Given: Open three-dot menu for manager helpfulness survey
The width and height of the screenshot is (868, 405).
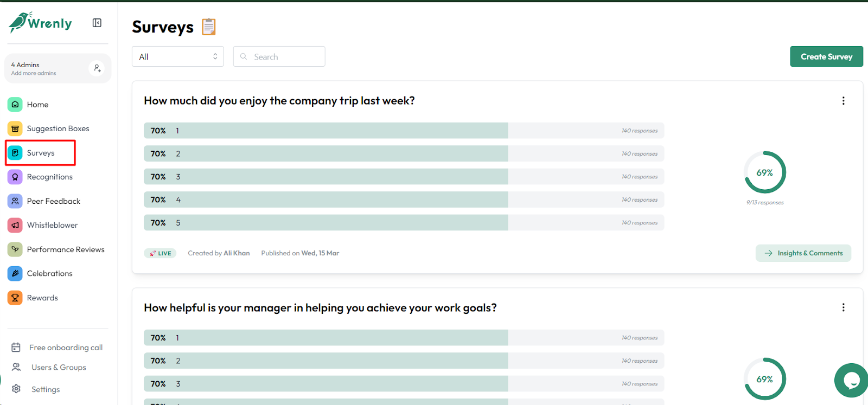Looking at the screenshot, I should coord(843,307).
